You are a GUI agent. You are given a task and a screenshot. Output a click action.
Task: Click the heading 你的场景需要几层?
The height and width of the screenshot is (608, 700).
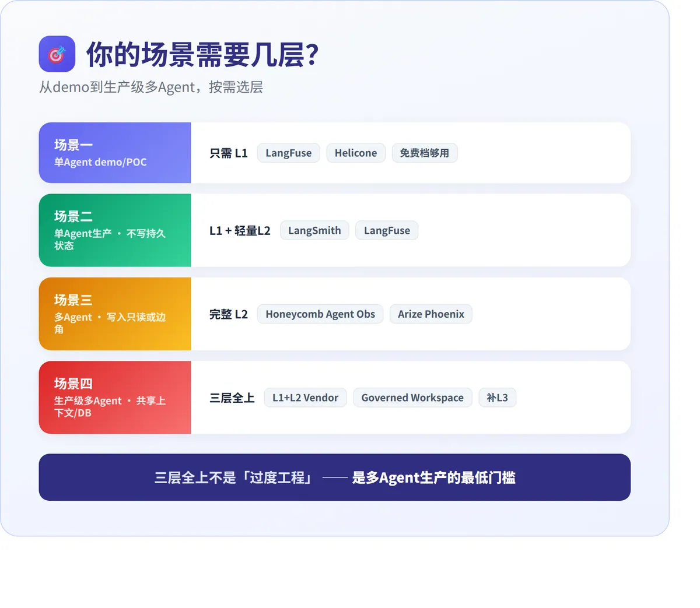pos(202,55)
